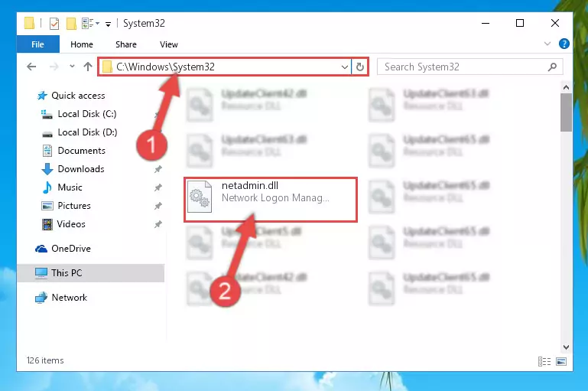This screenshot has height=391, width=588.
Task: Open the recent locations dropdown
Action: tap(72, 67)
